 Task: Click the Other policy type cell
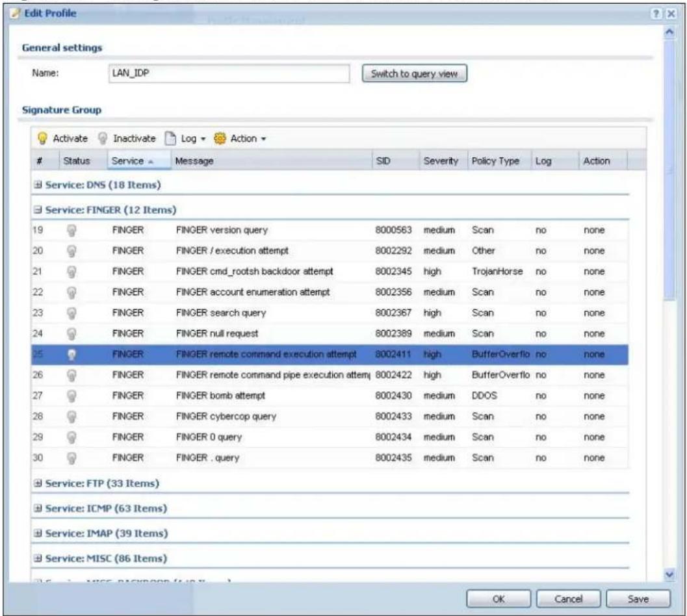(484, 251)
